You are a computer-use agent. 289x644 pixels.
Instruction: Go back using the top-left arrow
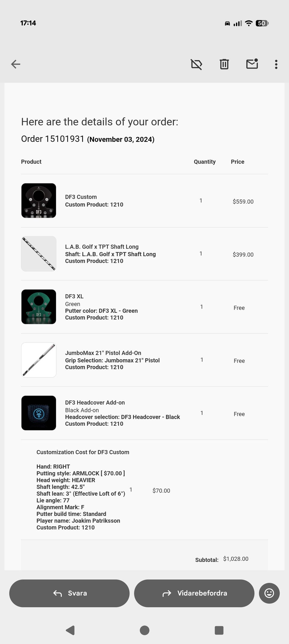16,64
